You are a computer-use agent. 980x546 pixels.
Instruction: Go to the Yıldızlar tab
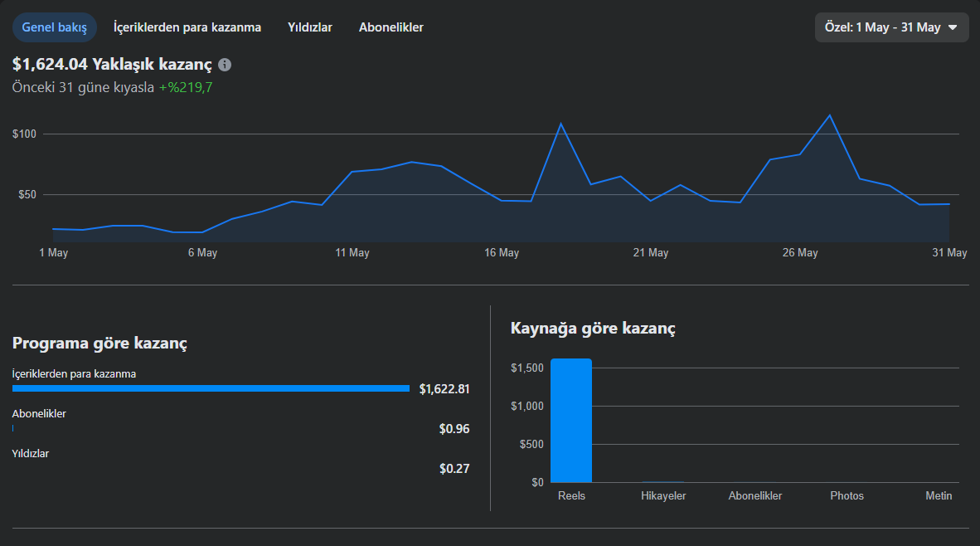click(x=310, y=27)
